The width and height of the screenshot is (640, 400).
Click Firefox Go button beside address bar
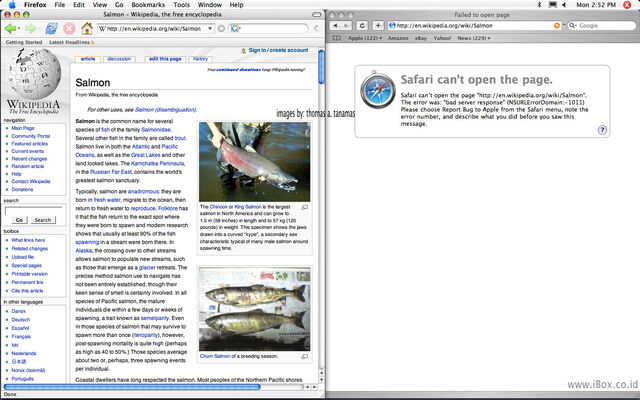[x=221, y=29]
